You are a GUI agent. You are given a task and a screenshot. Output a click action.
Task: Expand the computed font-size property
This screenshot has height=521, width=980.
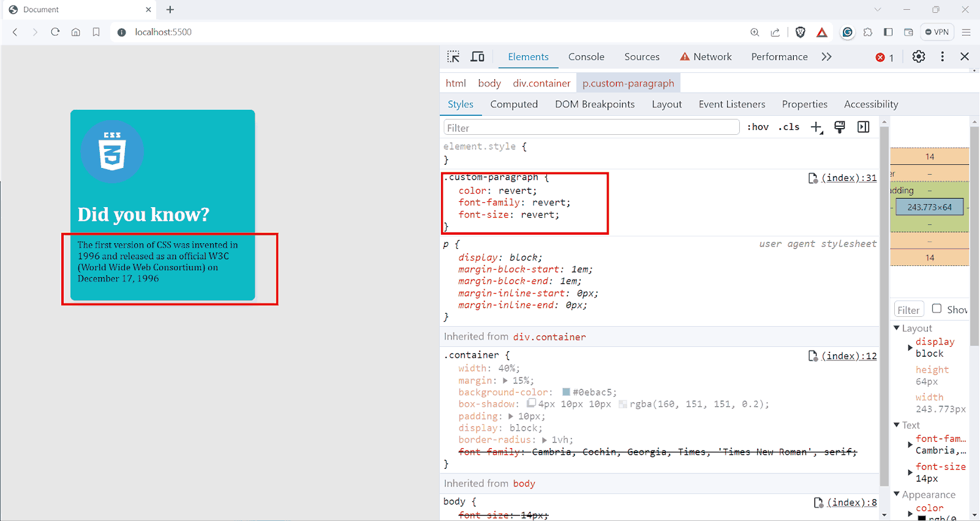tap(910, 473)
